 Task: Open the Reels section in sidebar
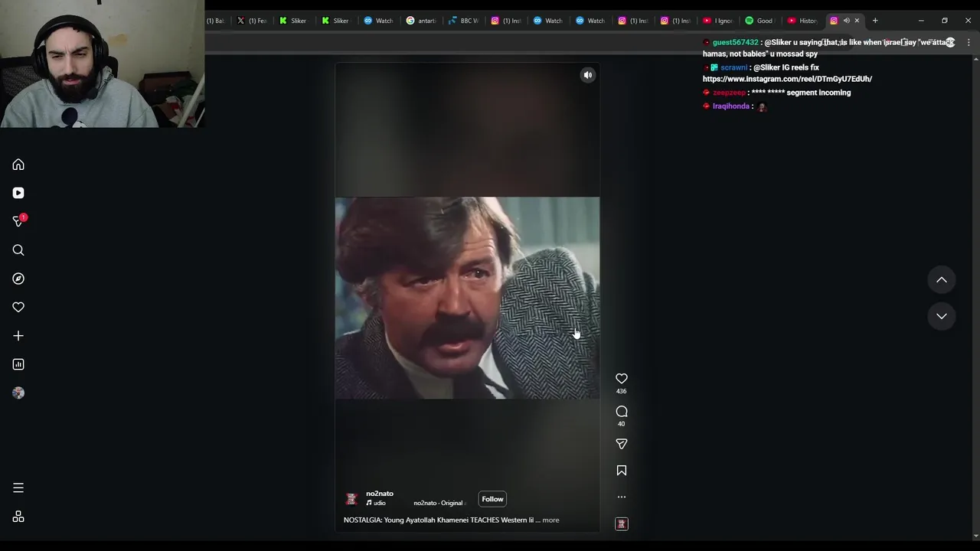click(x=18, y=193)
